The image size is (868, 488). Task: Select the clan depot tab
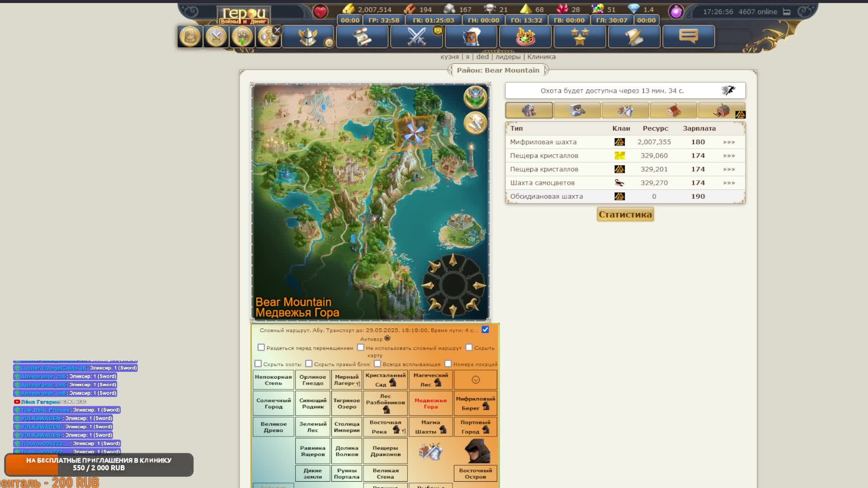[722, 110]
